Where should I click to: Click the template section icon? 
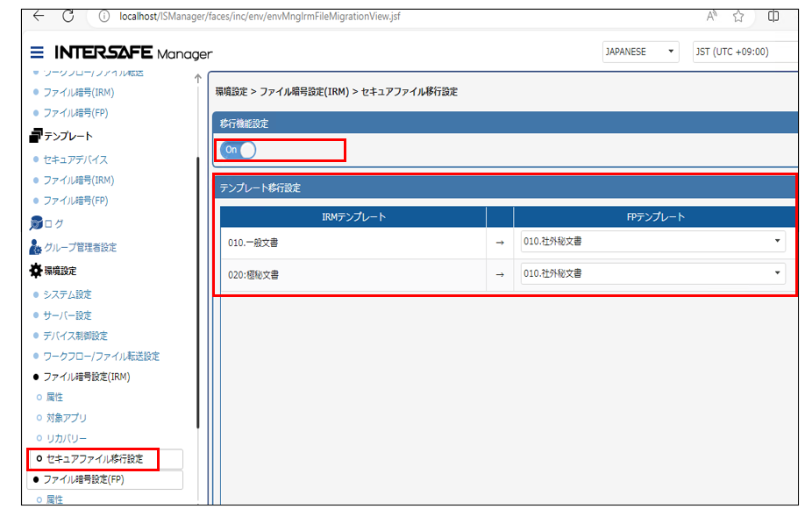[x=36, y=136]
